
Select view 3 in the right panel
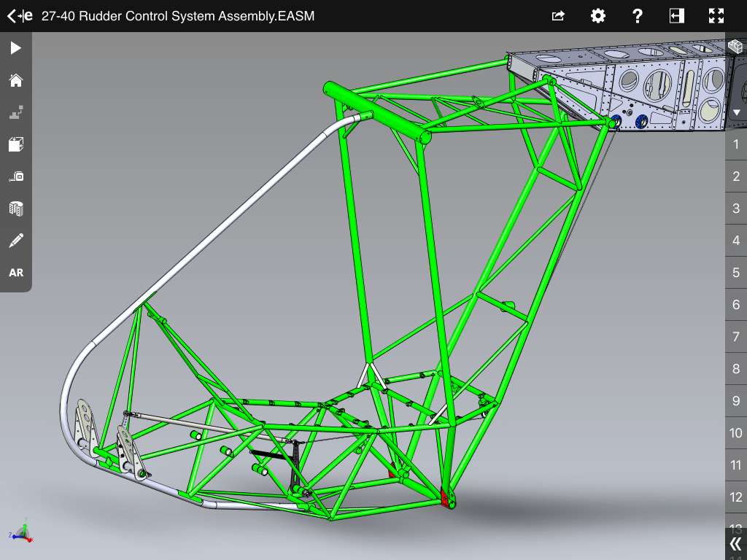pos(736,208)
